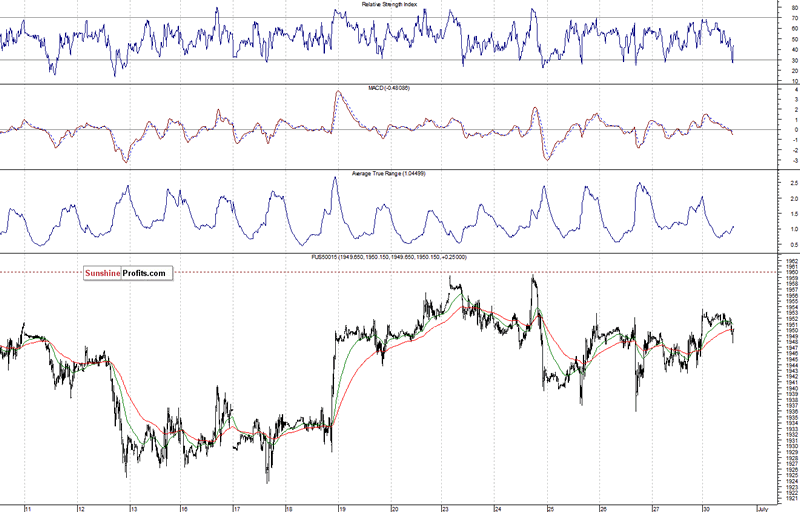
Task: Click date label 17 on time axis
Action: (x=237, y=508)
